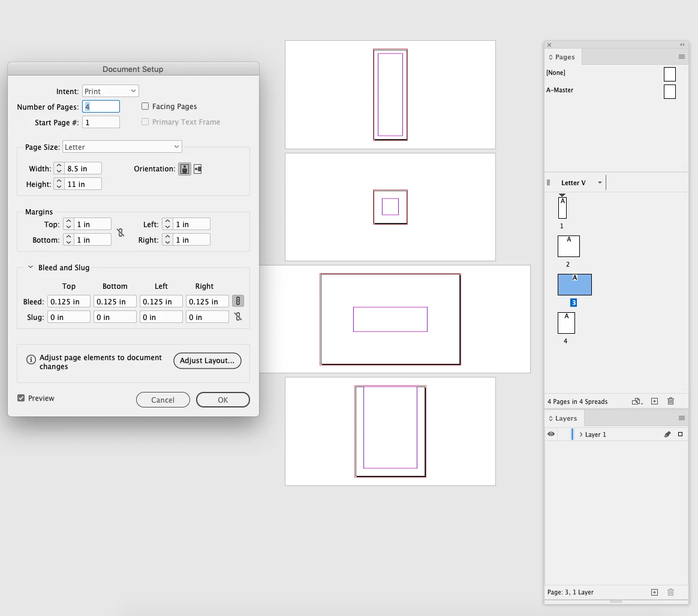
Task: Click the Left margin value field
Action: (x=191, y=224)
